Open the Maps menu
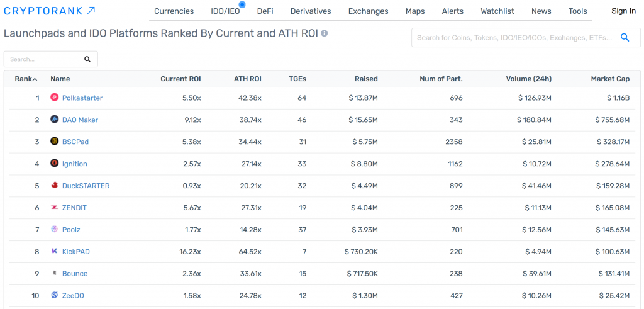Viewport: 644px width, 309px height. point(415,11)
